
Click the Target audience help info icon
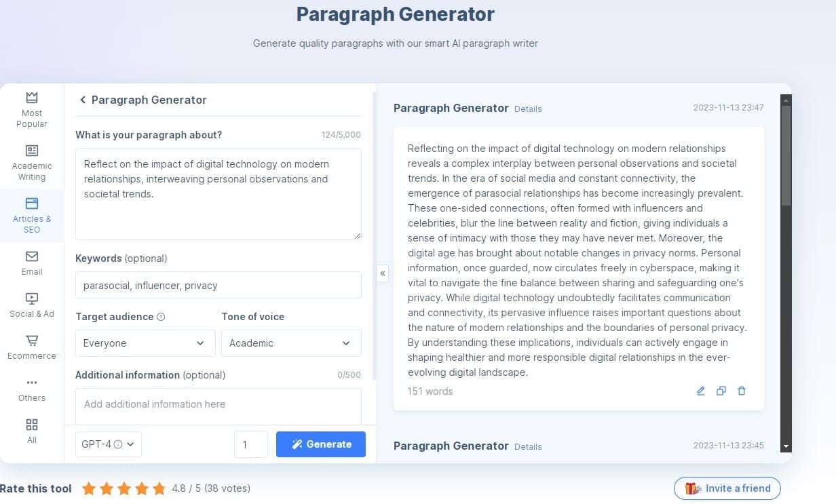(161, 317)
